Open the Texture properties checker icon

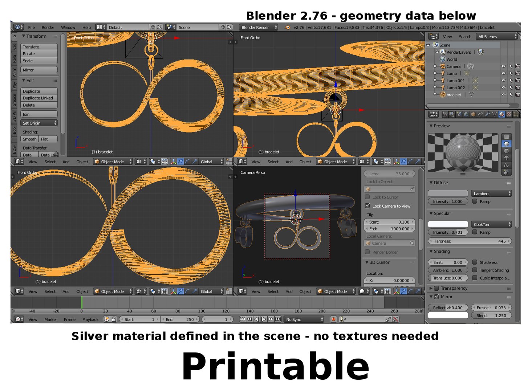pos(508,114)
